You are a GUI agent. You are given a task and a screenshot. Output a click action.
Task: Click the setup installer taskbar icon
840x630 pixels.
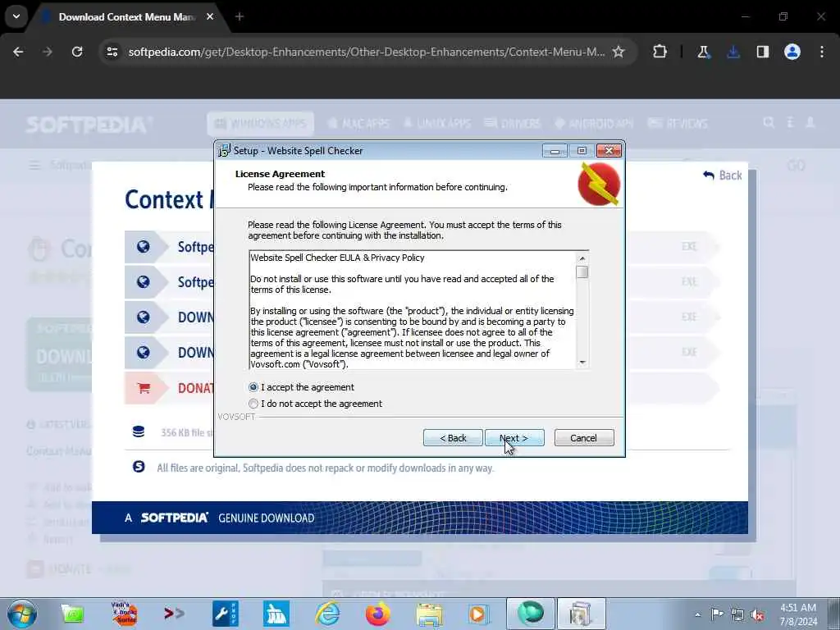point(582,614)
